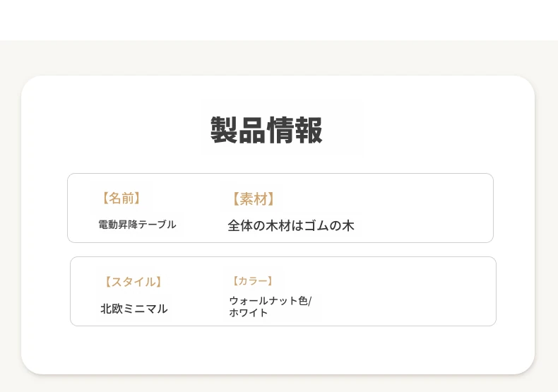Click the style and color info box
The width and height of the screenshot is (558, 392).
pos(283,291)
